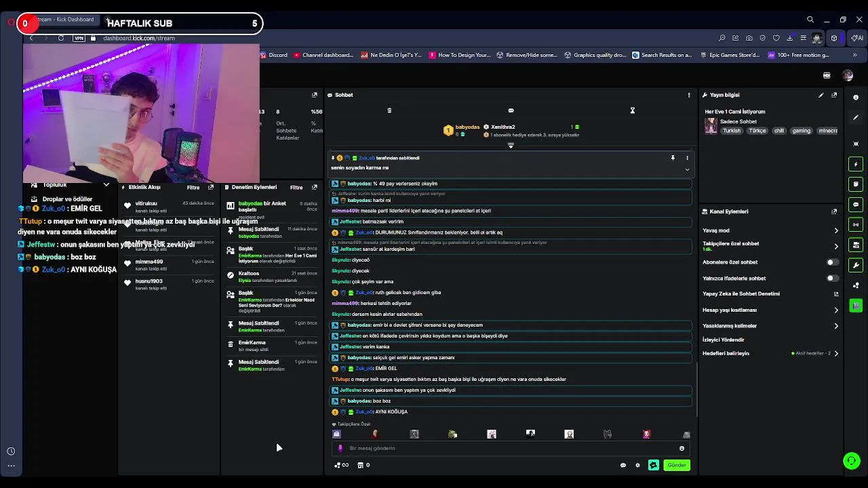This screenshot has height=488, width=868.
Task: Open Filtre in Etkinlik Akışı panel
Action: point(193,188)
